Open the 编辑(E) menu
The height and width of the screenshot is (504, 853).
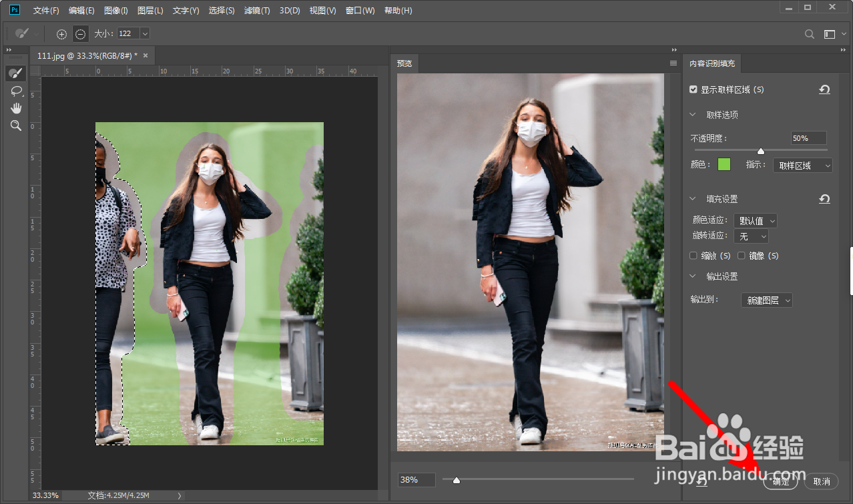pos(81,11)
